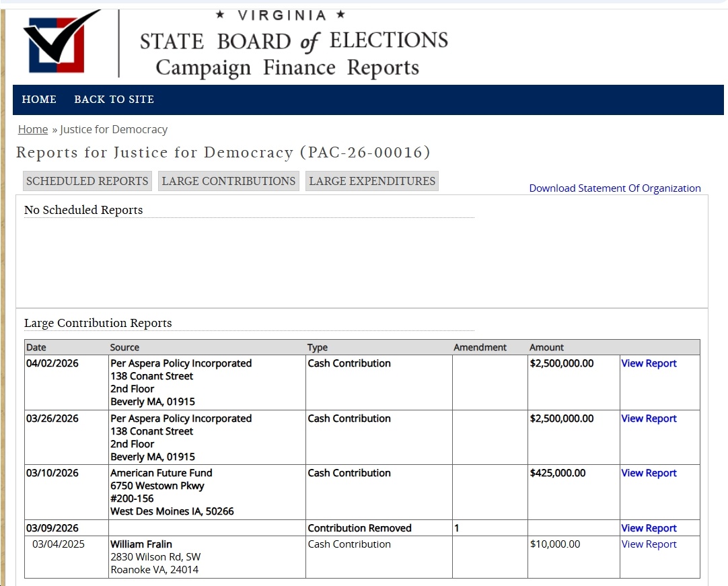Click the Source column header
This screenshot has width=728, height=586.
[124, 347]
